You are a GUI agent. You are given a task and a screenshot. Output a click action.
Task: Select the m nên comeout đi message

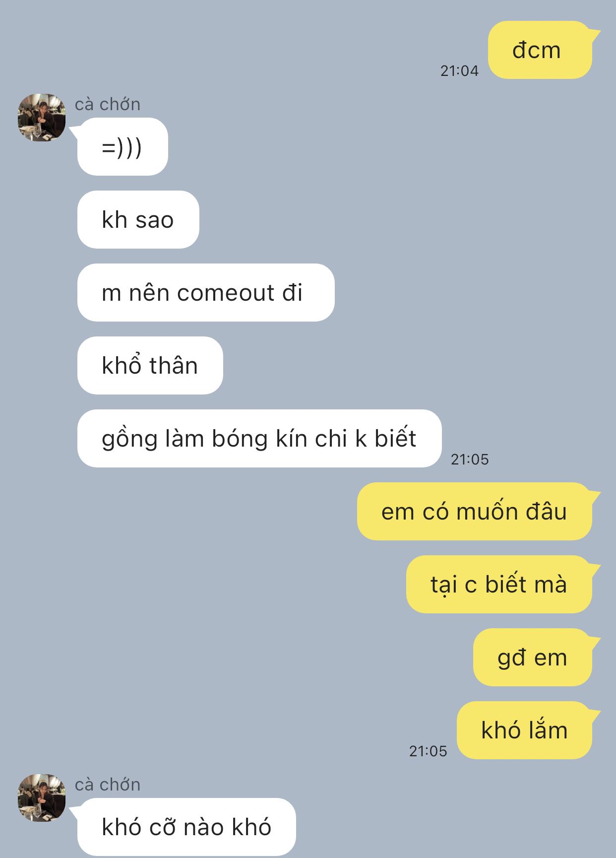(206, 292)
